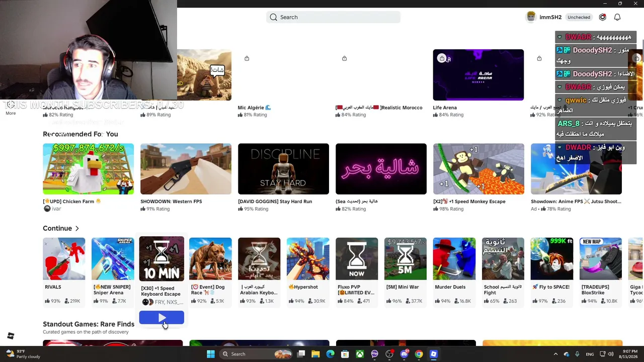Viewport: 644px width, 362px height.
Task: Open the SHOWDOWN: Western FPS title
Action: pos(171,202)
